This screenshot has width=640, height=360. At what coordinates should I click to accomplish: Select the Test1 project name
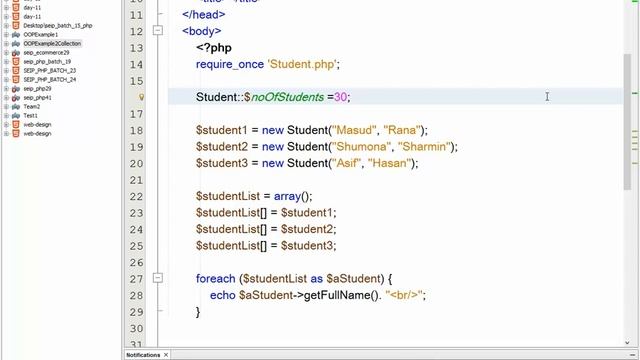30,116
